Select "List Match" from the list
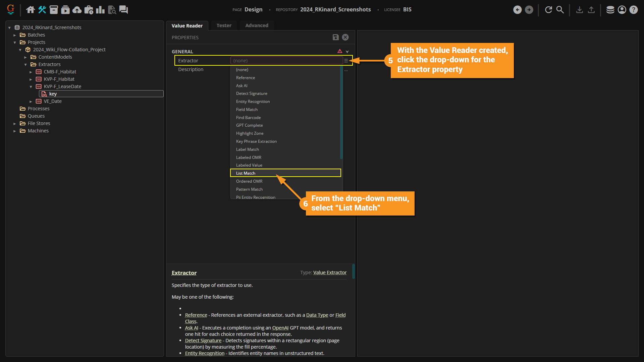644x362 pixels. 246,173
